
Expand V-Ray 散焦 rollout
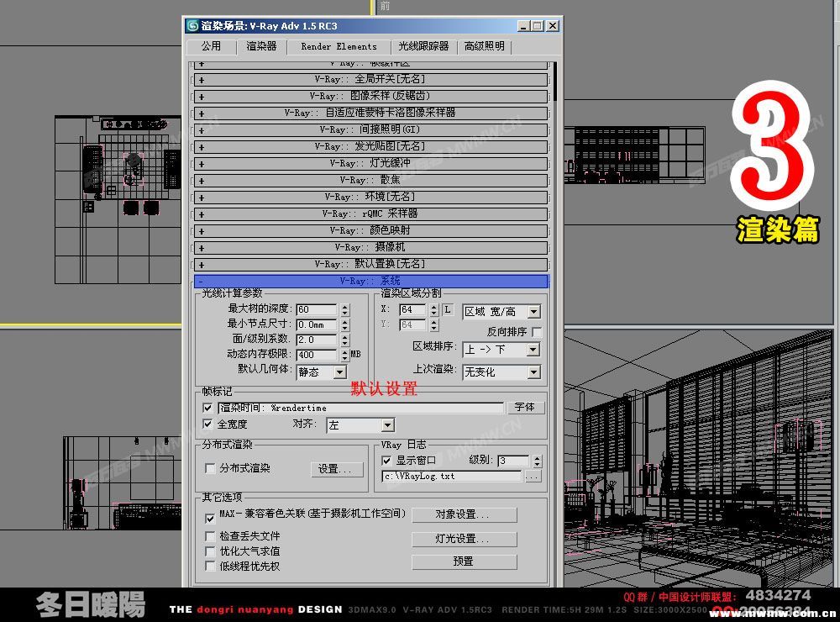pos(370,180)
